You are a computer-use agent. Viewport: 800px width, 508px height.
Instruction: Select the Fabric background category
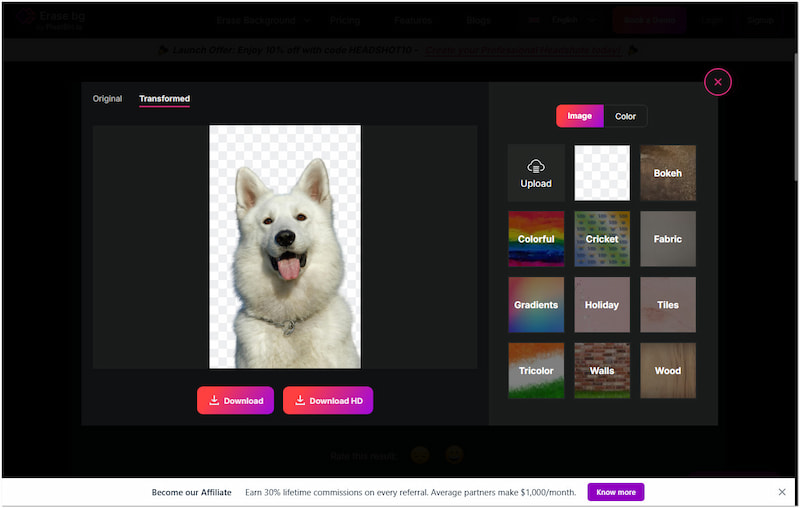[x=668, y=239]
